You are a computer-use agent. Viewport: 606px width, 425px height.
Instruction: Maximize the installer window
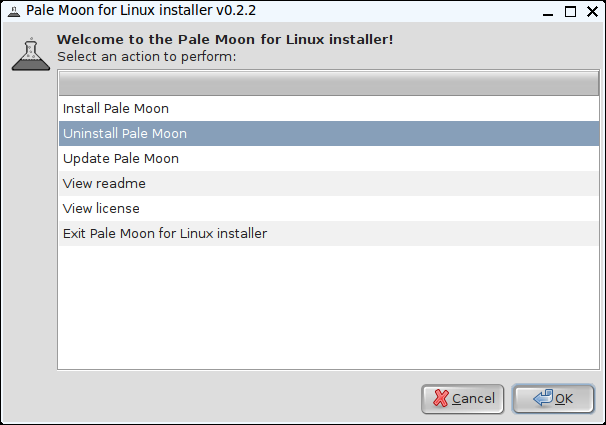pyautogui.click(x=570, y=12)
